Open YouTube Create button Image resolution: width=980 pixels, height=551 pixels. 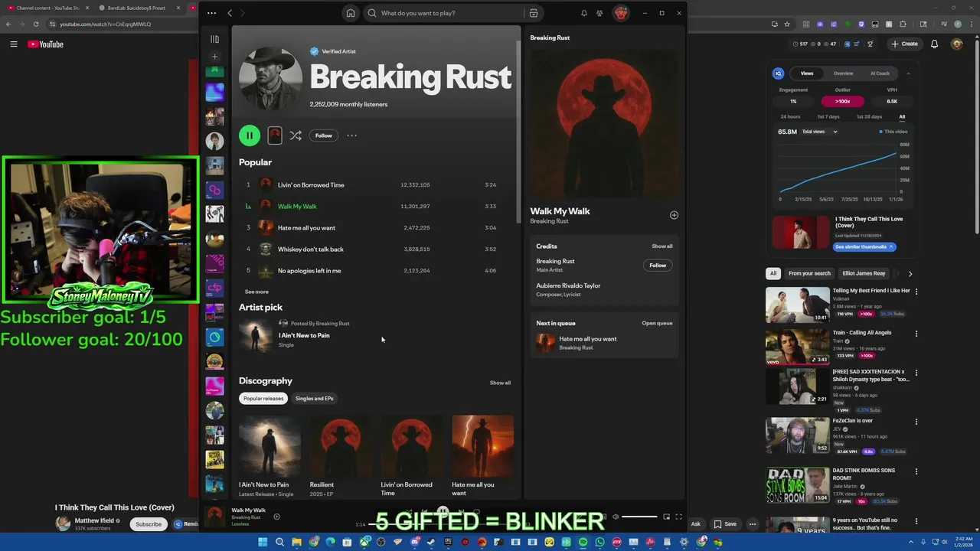pos(904,44)
